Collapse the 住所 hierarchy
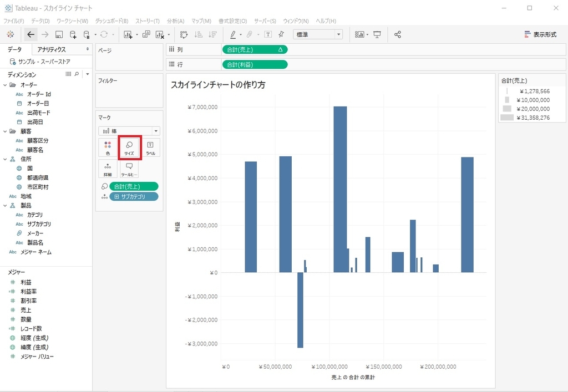 pyautogui.click(x=5, y=159)
